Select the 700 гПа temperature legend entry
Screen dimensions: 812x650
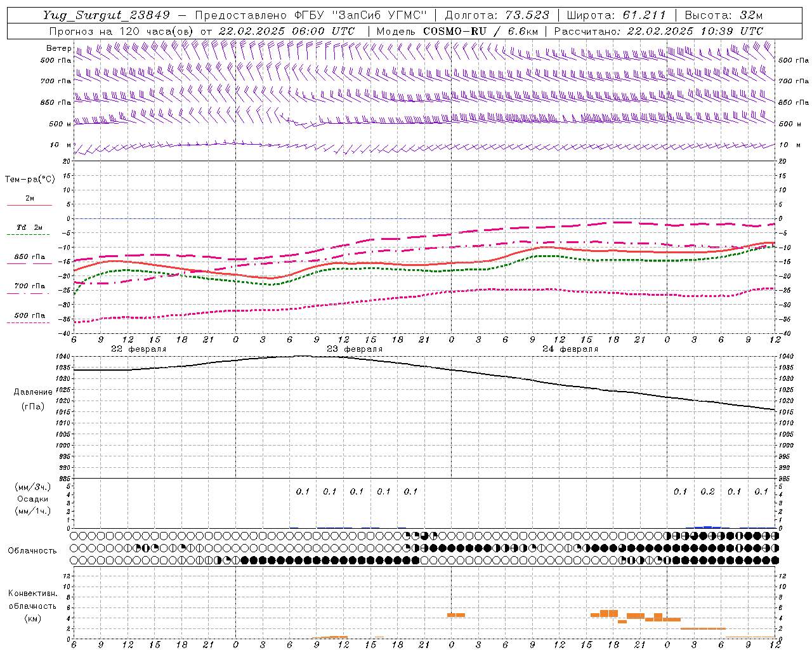(30, 286)
